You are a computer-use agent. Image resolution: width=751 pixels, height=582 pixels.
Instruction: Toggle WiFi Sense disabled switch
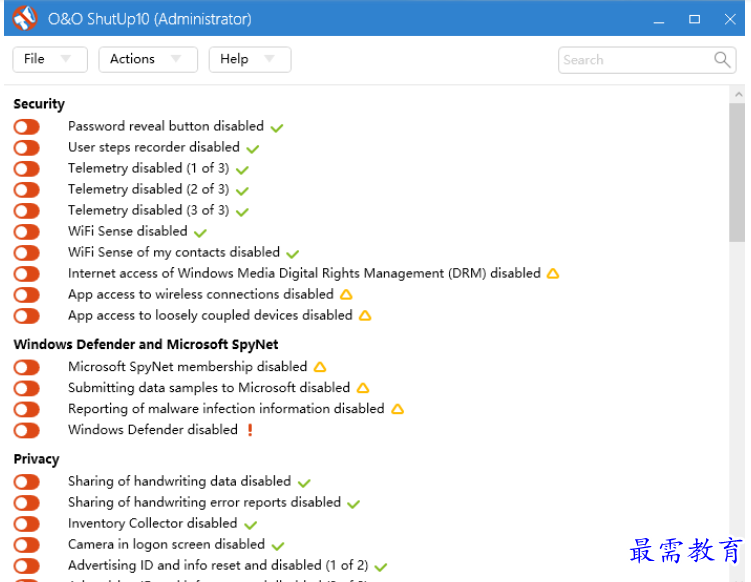(26, 232)
